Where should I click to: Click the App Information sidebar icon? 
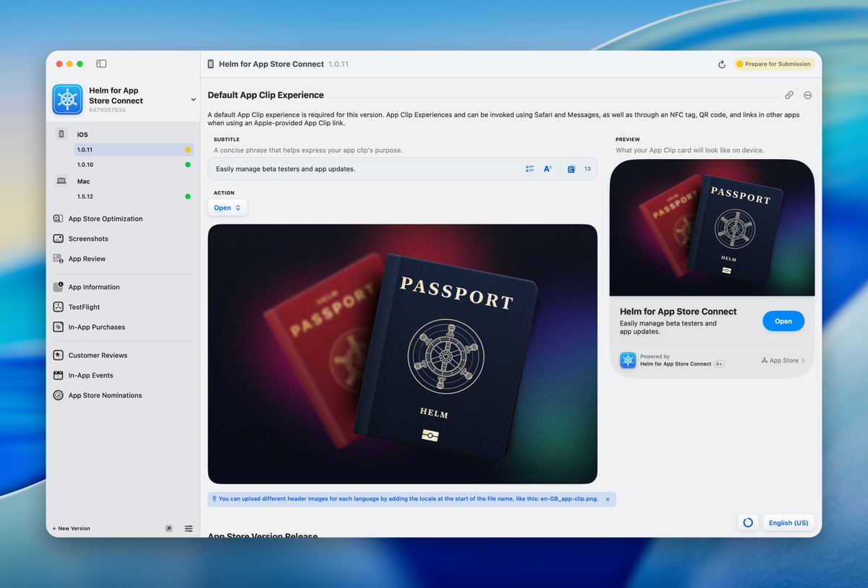click(x=59, y=287)
